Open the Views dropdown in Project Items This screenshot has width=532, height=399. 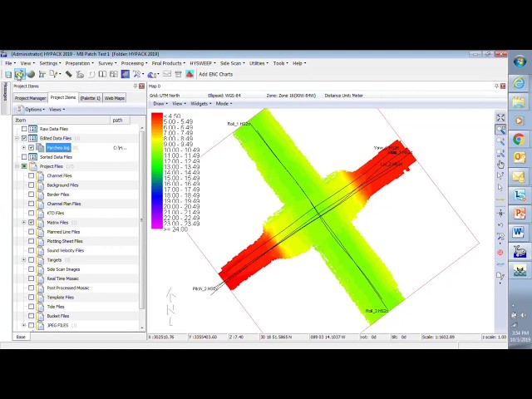[x=57, y=109]
